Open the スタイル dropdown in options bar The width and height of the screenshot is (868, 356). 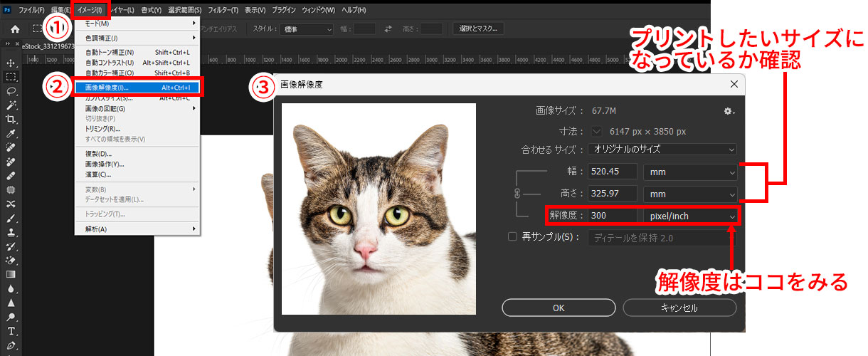pos(307,29)
